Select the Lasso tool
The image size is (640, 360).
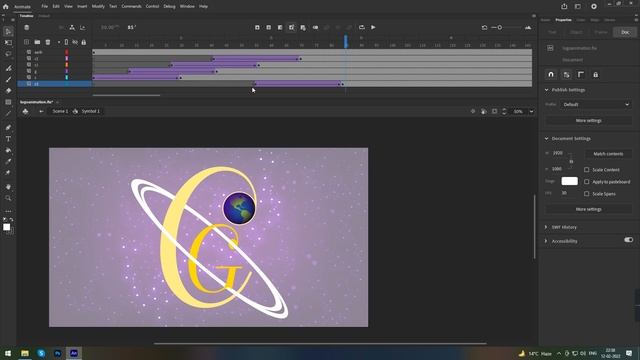tap(8, 53)
